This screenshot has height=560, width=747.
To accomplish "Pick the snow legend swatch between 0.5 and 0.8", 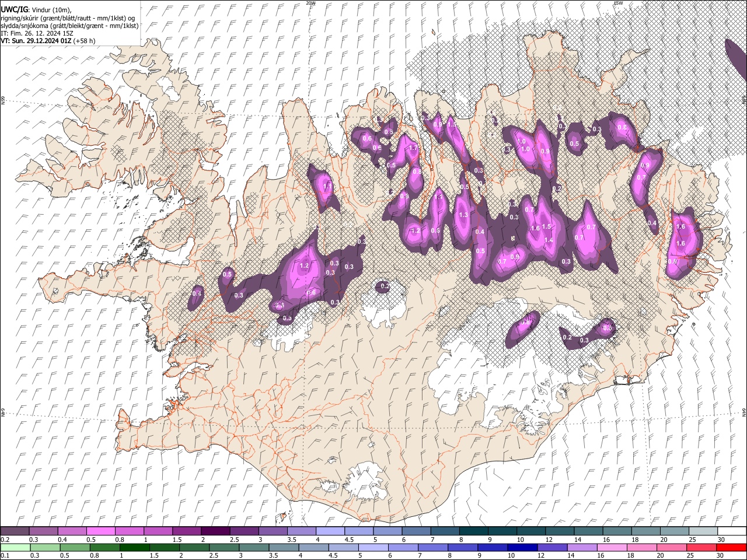I will pos(100,531).
